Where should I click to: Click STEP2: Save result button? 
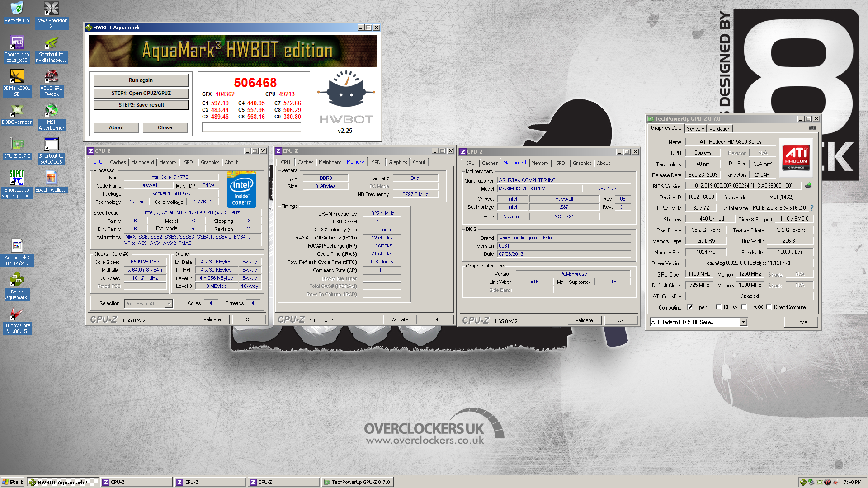coord(141,105)
